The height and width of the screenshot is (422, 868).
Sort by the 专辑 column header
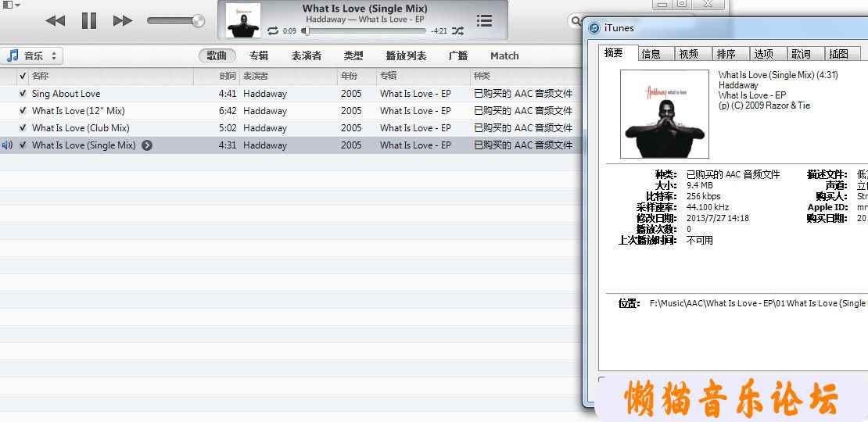coord(422,76)
